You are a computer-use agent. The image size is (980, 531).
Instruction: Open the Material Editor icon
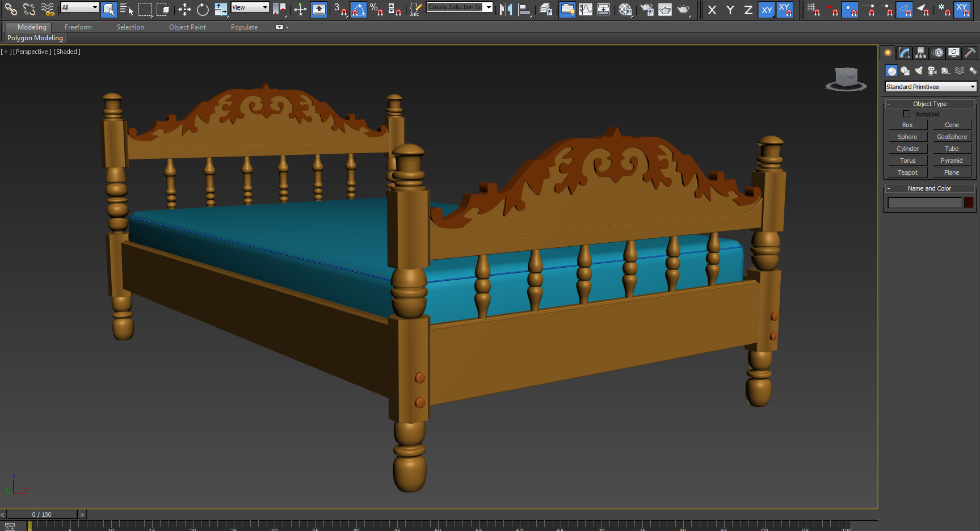pyautogui.click(x=625, y=9)
